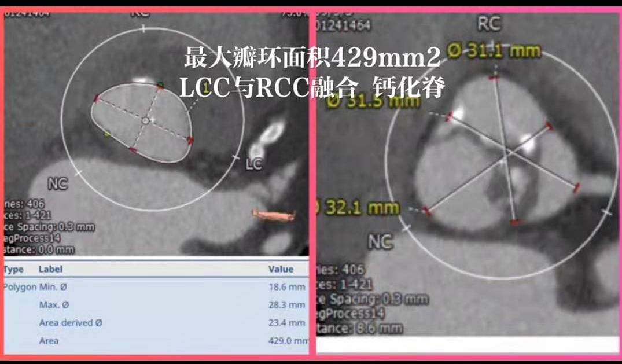Click the Value column header
The image size is (622, 364).
(281, 269)
